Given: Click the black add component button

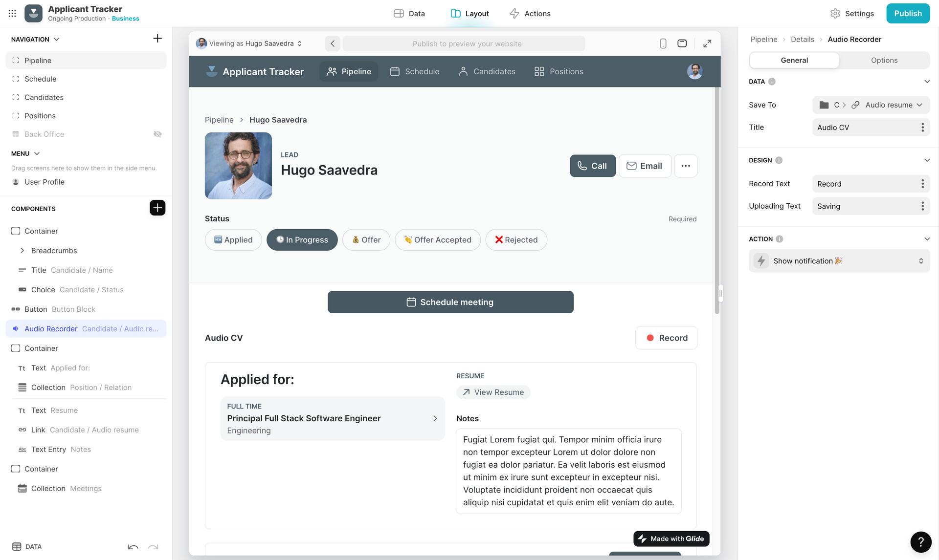Looking at the screenshot, I should [157, 208].
